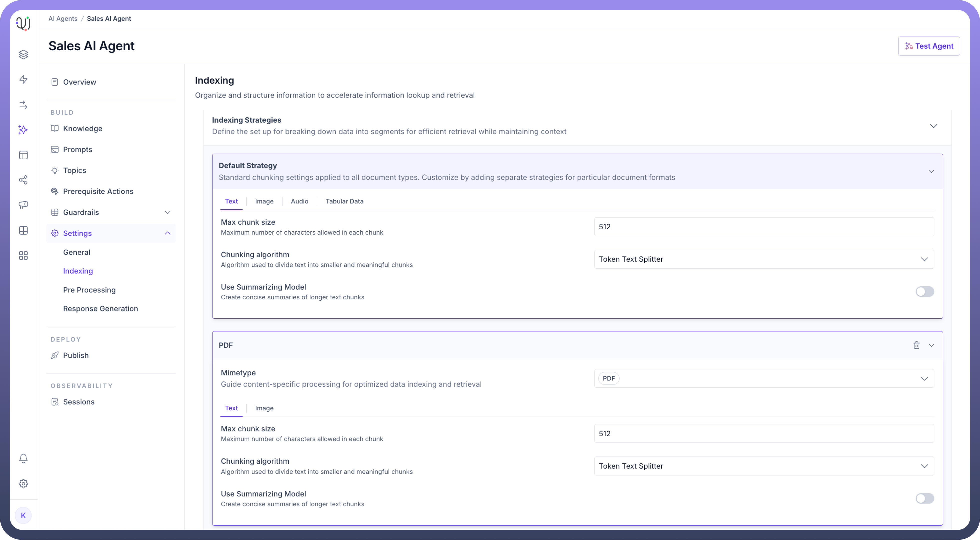Click the user avatar K icon
This screenshot has height=540, width=980.
pos(23,515)
